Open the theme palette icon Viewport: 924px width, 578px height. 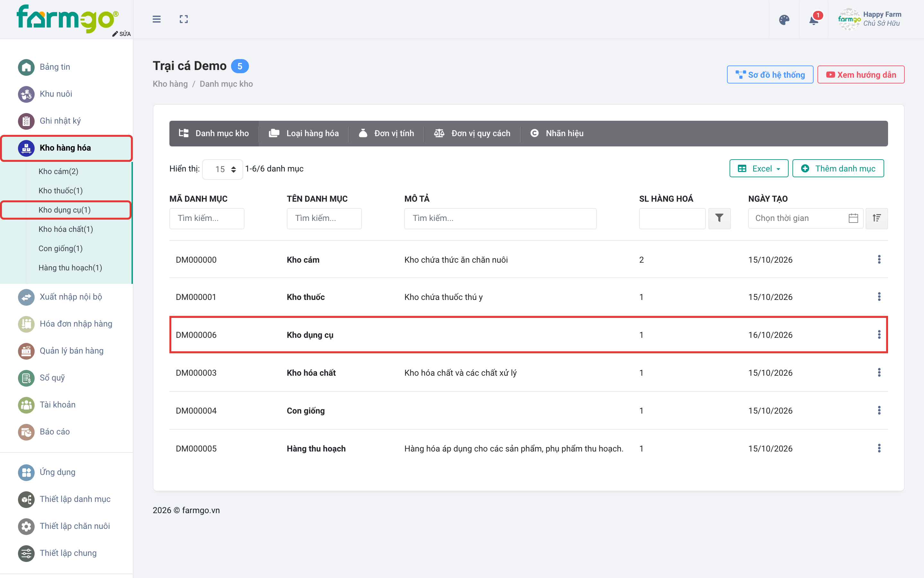[x=784, y=20]
